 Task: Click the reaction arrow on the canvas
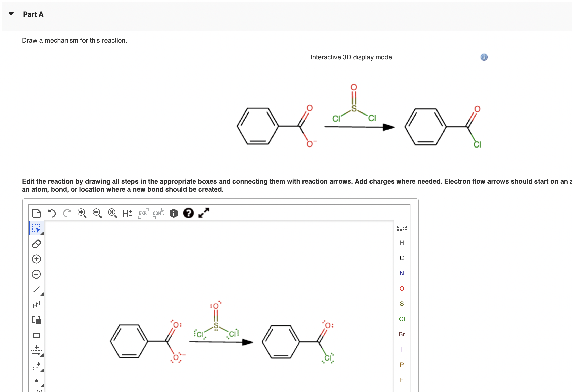click(x=221, y=342)
